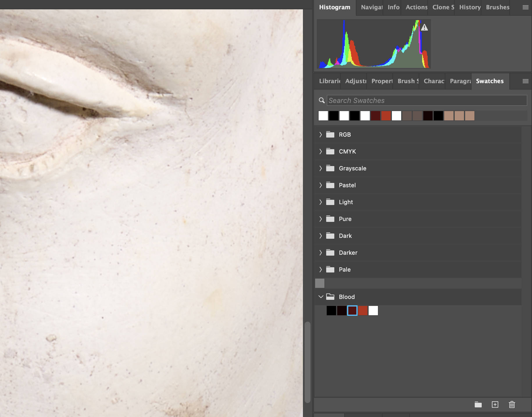This screenshot has width=532, height=417.
Task: Select the bright red swatch in Blood group
Action: [363, 311]
